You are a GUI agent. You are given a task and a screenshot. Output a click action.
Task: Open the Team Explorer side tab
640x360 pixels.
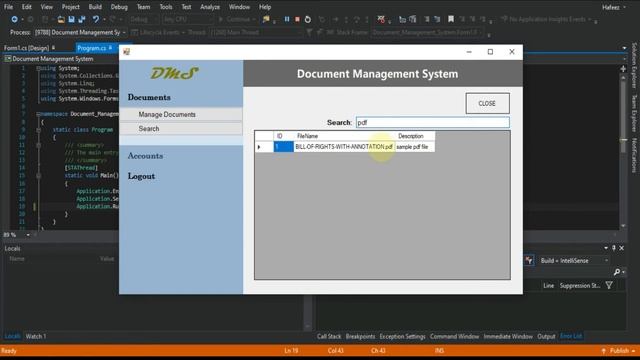pyautogui.click(x=634, y=113)
